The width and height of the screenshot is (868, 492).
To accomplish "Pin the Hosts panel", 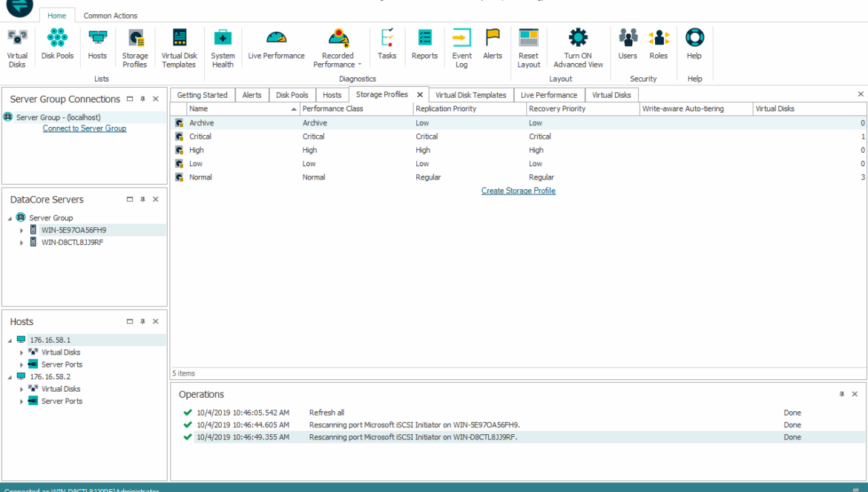I will pos(143,321).
